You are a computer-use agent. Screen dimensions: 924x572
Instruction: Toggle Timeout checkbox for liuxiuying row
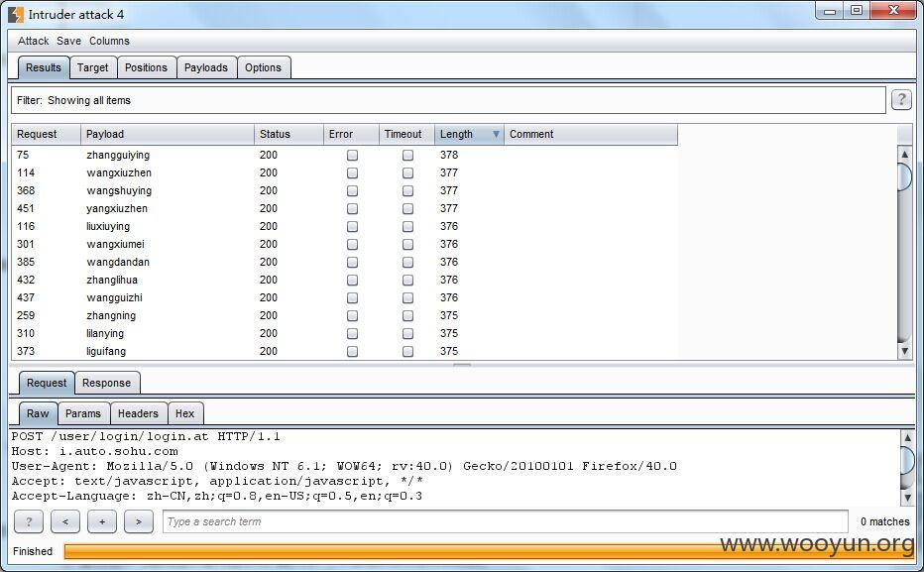pos(407,226)
